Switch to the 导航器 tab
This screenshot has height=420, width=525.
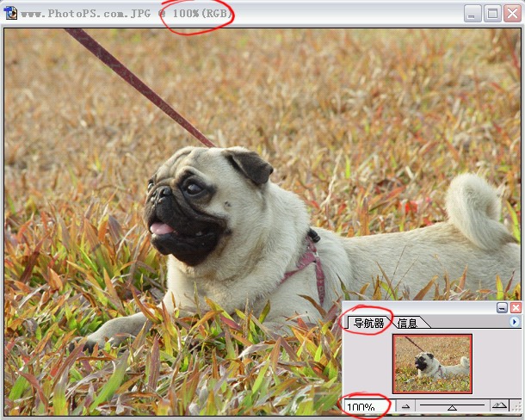[369, 324]
